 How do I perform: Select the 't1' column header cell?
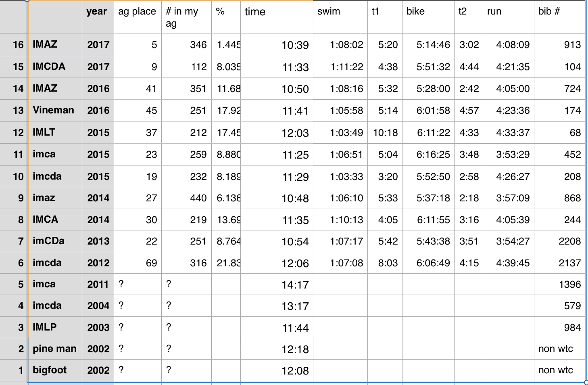(385, 17)
